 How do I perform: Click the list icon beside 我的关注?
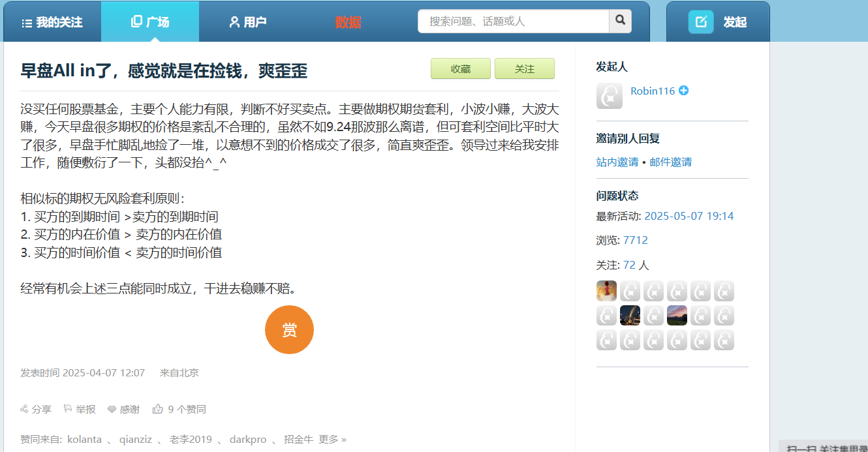tap(27, 23)
